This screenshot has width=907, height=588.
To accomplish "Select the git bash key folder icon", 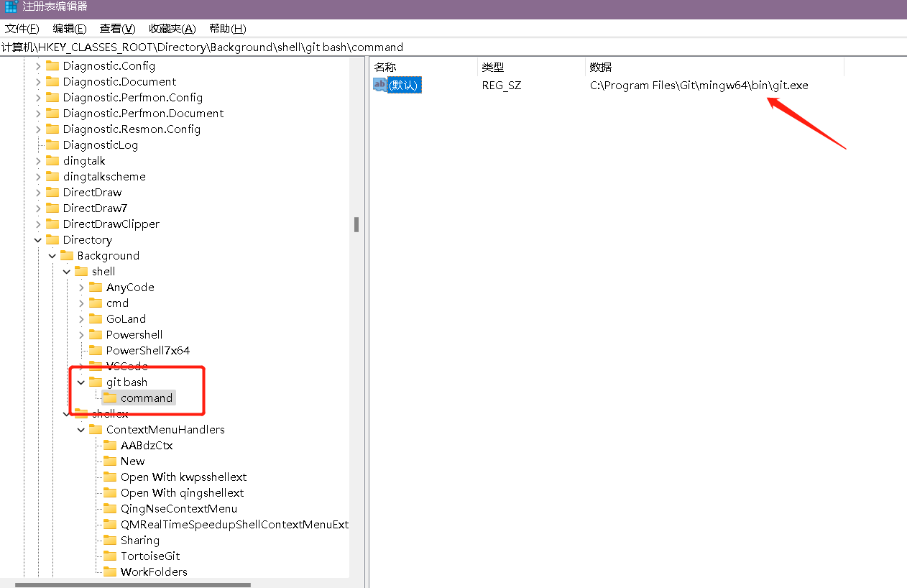I will (x=96, y=382).
